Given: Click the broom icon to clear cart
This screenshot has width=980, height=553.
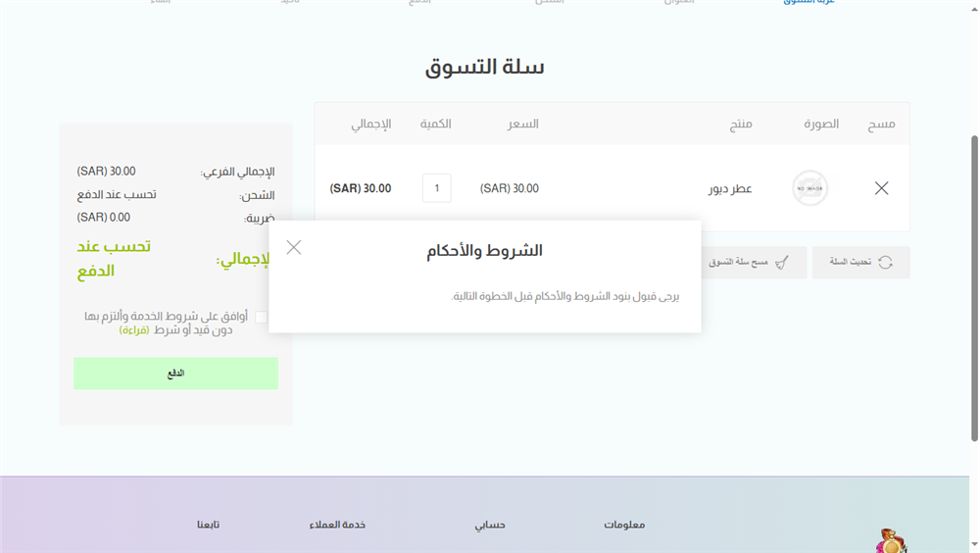Looking at the screenshot, I should click(781, 263).
